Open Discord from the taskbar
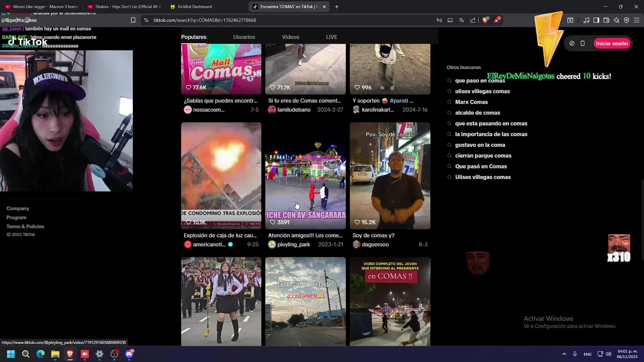 point(129,354)
